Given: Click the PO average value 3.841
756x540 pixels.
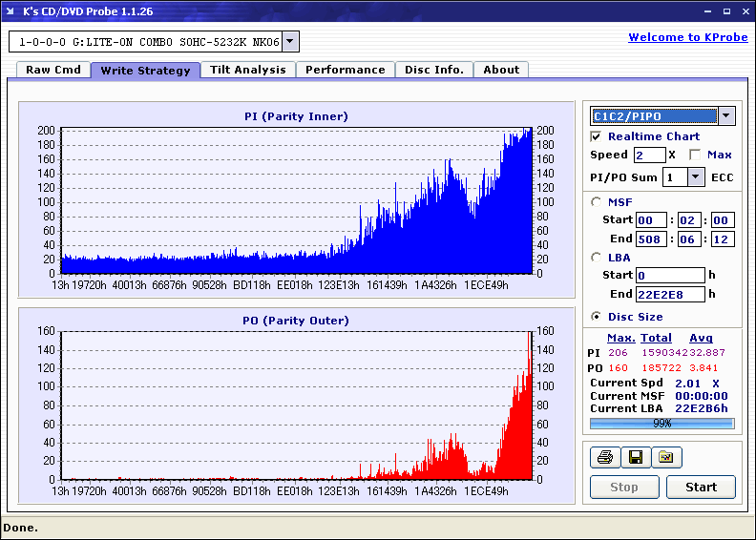Looking at the screenshot, I should pyautogui.click(x=703, y=368).
